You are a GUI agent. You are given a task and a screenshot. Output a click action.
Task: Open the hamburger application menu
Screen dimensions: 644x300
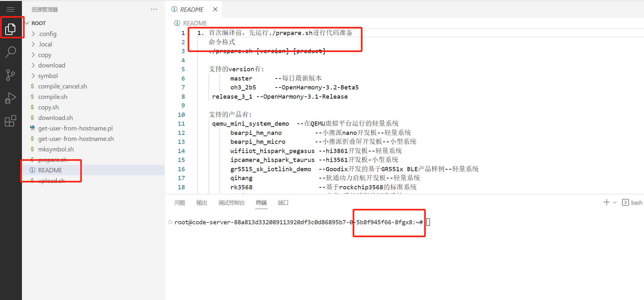pos(10,10)
